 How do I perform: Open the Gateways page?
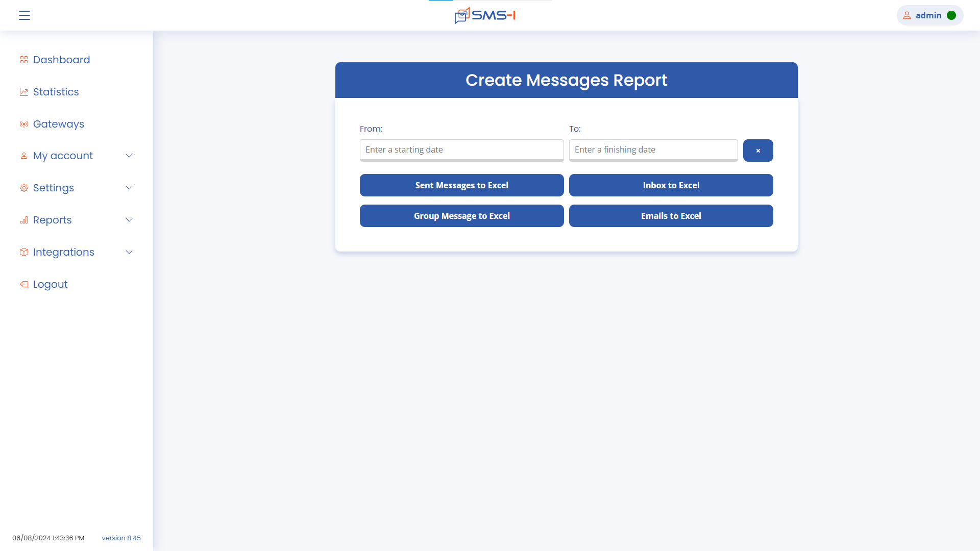tap(59, 124)
